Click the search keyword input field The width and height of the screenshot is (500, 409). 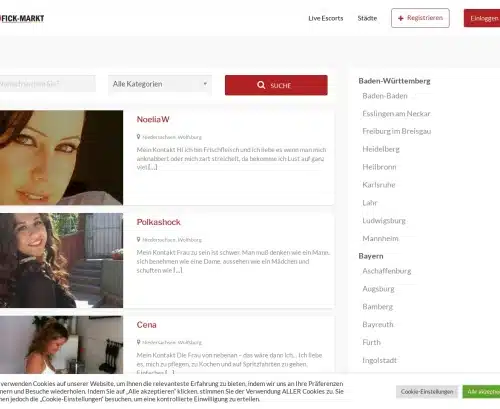click(48, 84)
